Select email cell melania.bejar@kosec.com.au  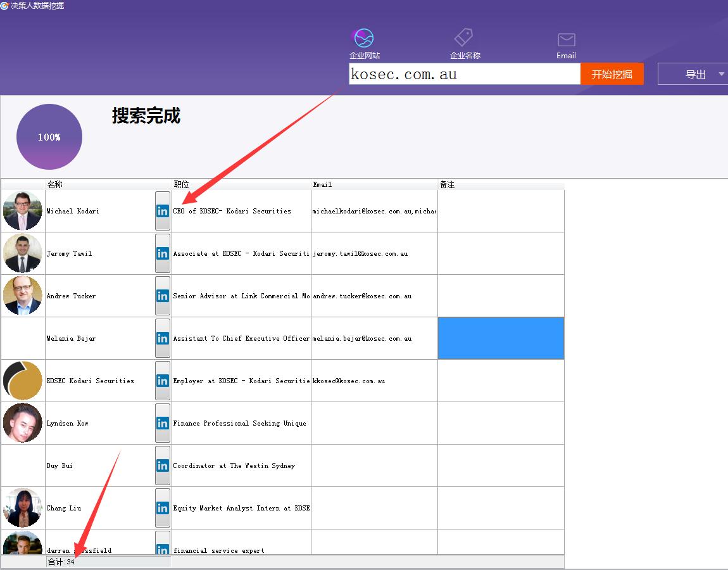coord(374,338)
